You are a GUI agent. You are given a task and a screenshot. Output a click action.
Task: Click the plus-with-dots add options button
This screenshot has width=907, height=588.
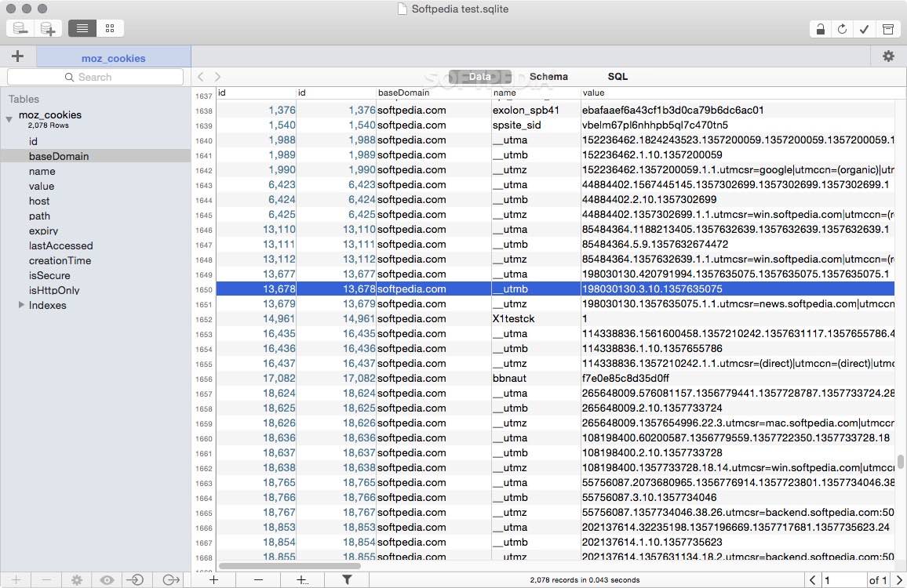303,580
